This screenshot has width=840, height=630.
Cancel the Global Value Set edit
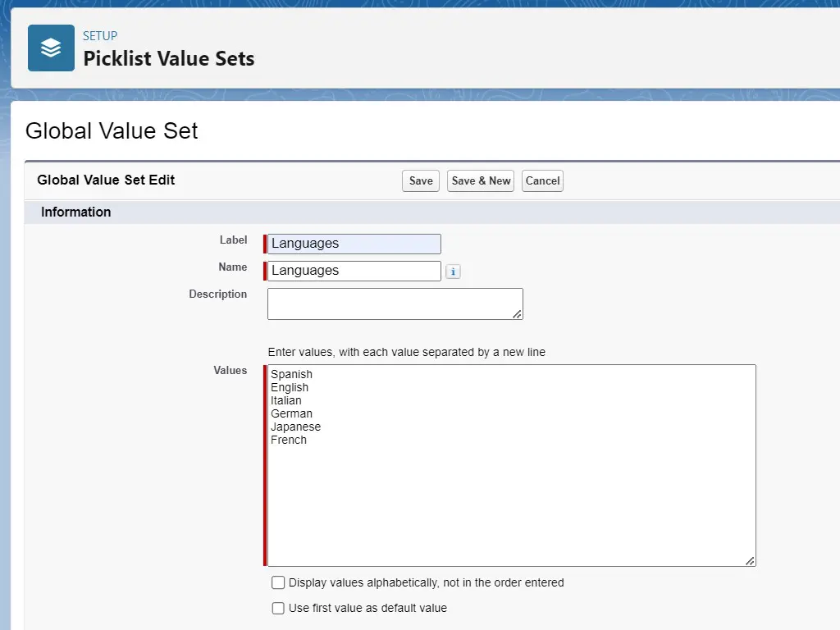pyautogui.click(x=542, y=181)
